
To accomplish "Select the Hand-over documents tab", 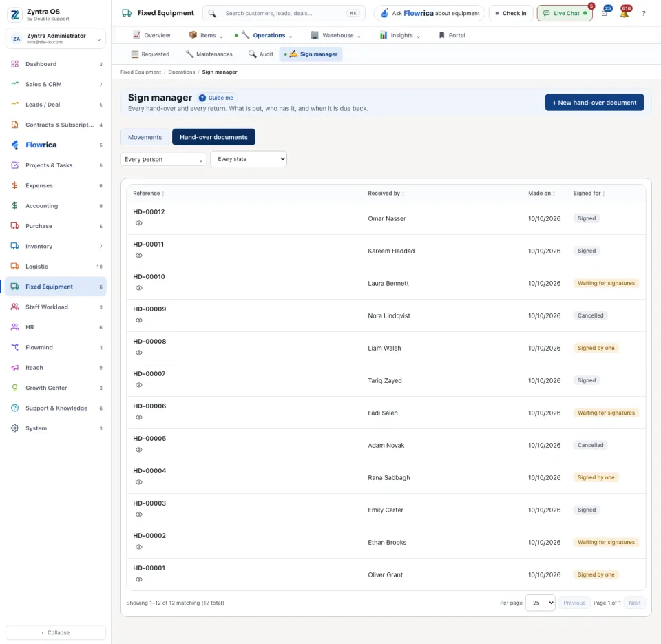I will point(213,137).
